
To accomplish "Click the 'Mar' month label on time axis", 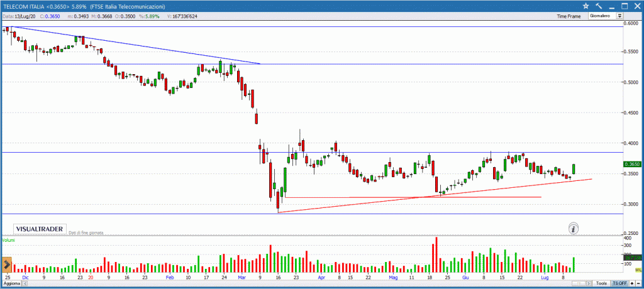I will click(x=241, y=278).
